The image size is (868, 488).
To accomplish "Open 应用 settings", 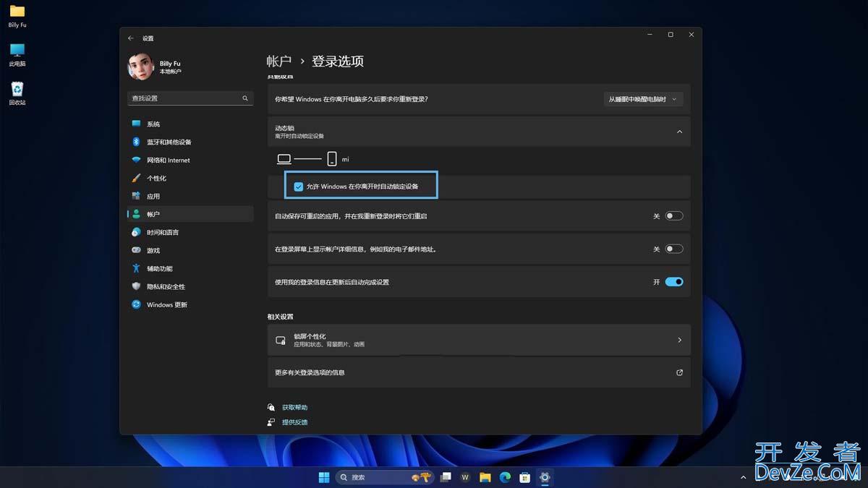I will click(190, 196).
